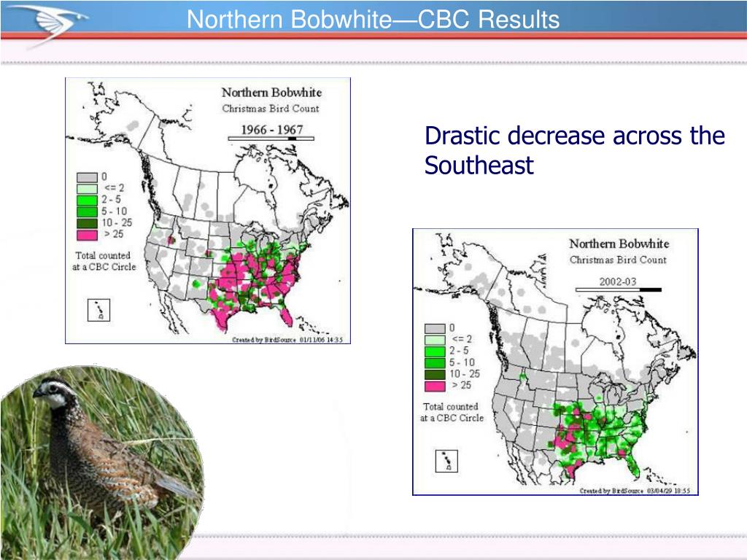The width and height of the screenshot is (747, 560).
Task: Click the Hawaii inset box on 2002-03 map
Action: tap(447, 461)
